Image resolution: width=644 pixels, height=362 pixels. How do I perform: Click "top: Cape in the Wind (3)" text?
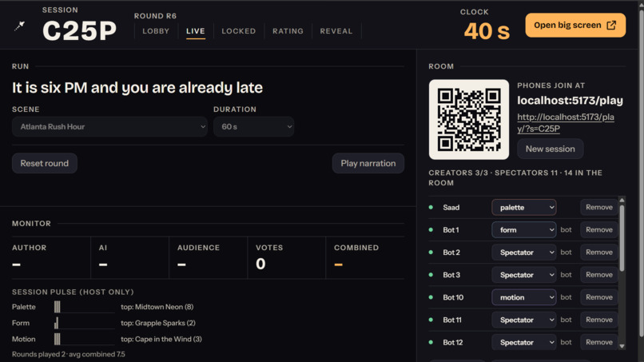(x=161, y=339)
